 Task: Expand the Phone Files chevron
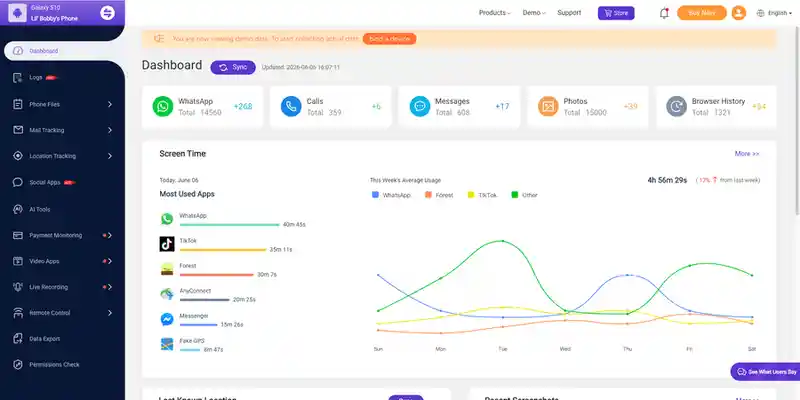(x=110, y=104)
